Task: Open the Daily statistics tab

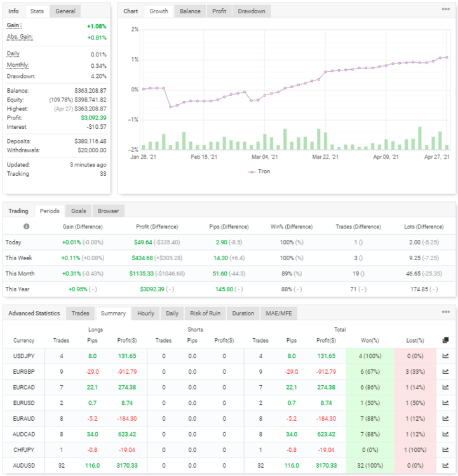Action: click(172, 314)
